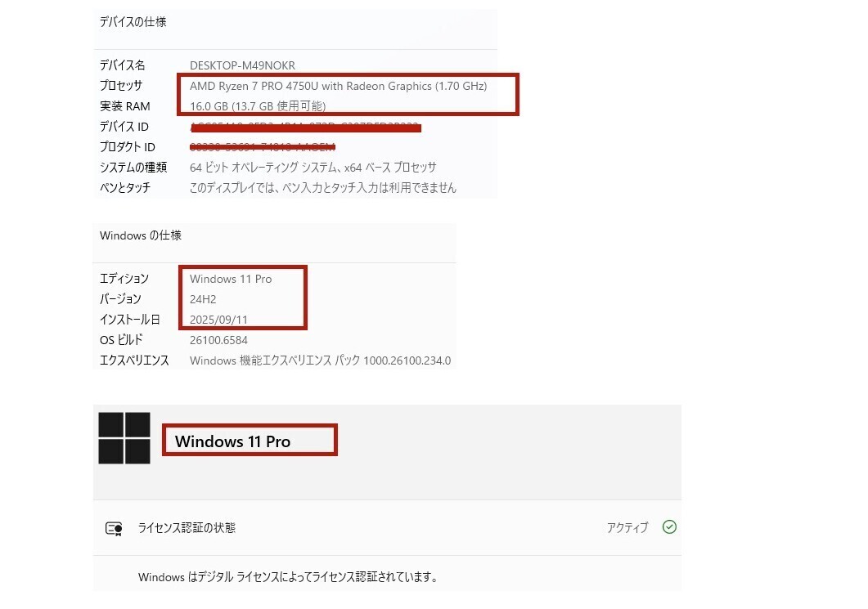Select the Windows の仕様 section header
This screenshot has height=609, width=868.
[x=141, y=235]
